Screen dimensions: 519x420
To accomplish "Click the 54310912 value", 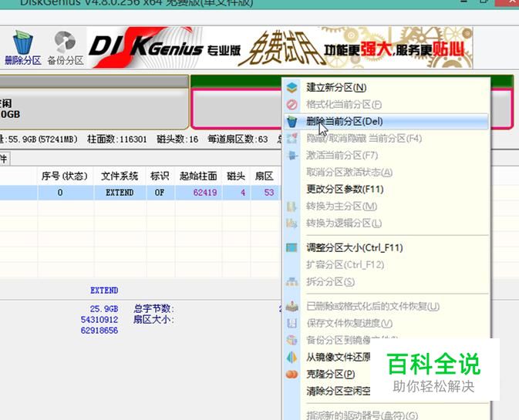I will coord(99,320).
